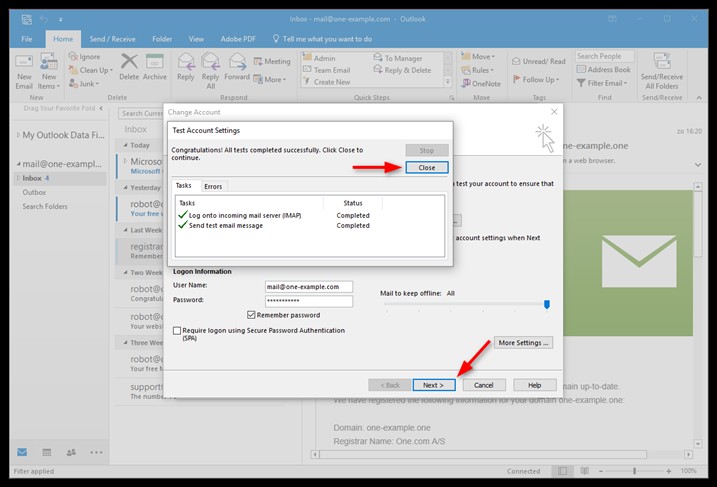Click zoom in plus button

tap(669, 471)
